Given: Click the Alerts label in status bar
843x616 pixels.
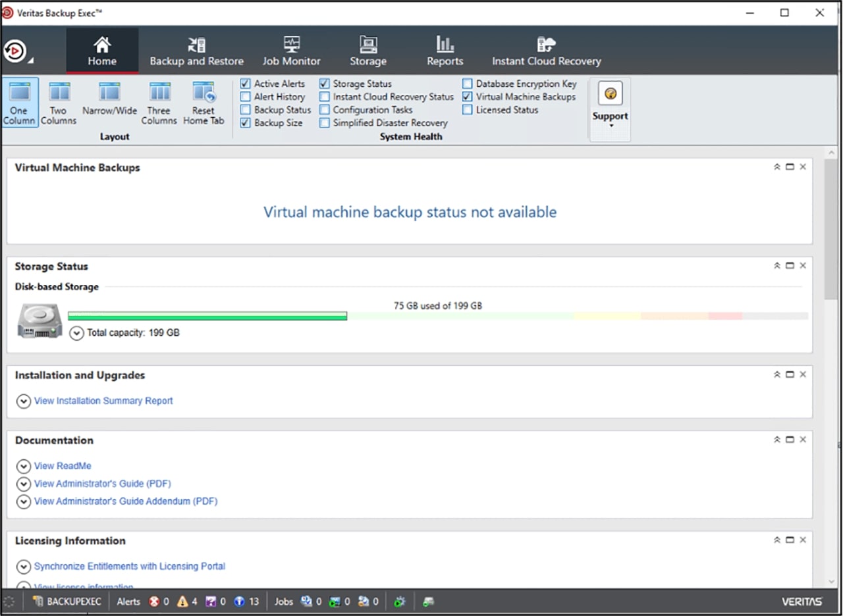Looking at the screenshot, I should tap(128, 602).
